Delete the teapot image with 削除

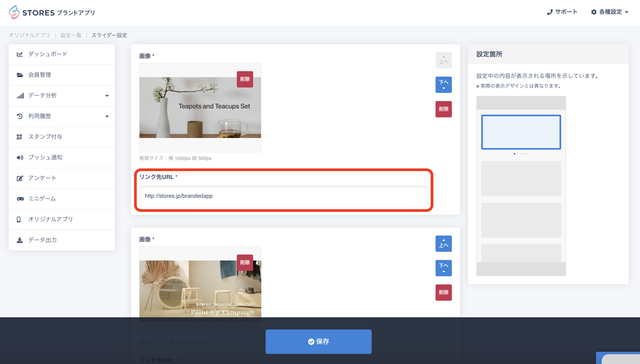pyautogui.click(x=245, y=79)
